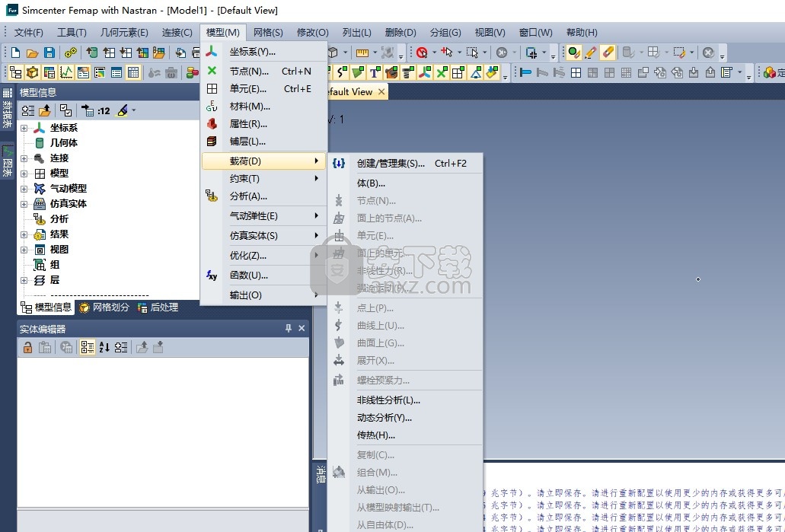Close the Default View tab
The image size is (785, 532).
381,91
